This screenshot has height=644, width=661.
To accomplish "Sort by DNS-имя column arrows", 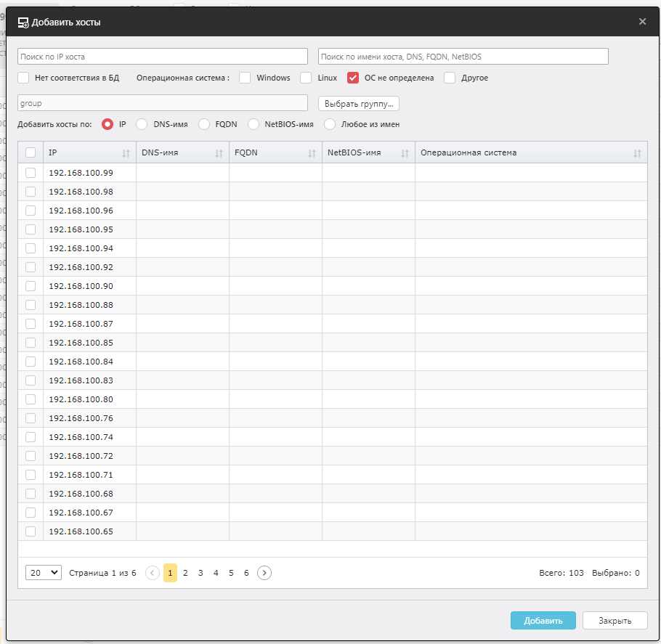I will point(219,153).
